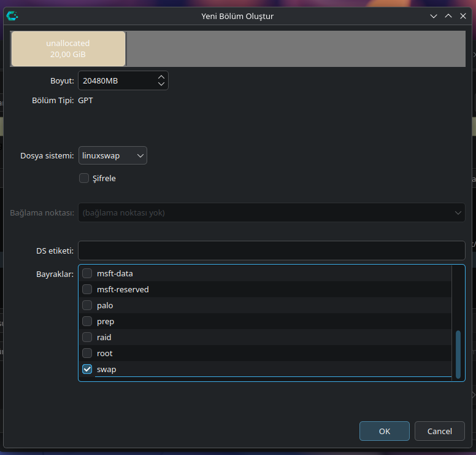Viewport: 476px width, 455px height.
Task: Check the root flag
Action: [x=87, y=353]
